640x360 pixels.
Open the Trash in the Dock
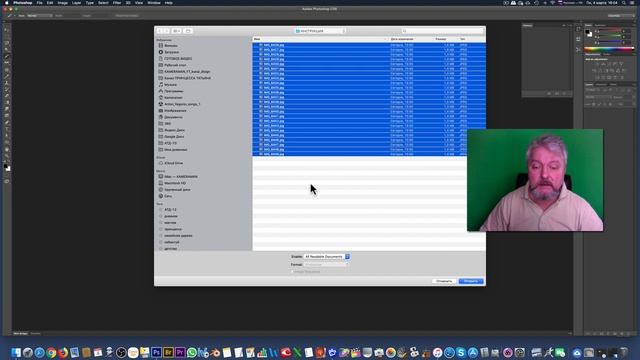(624, 352)
